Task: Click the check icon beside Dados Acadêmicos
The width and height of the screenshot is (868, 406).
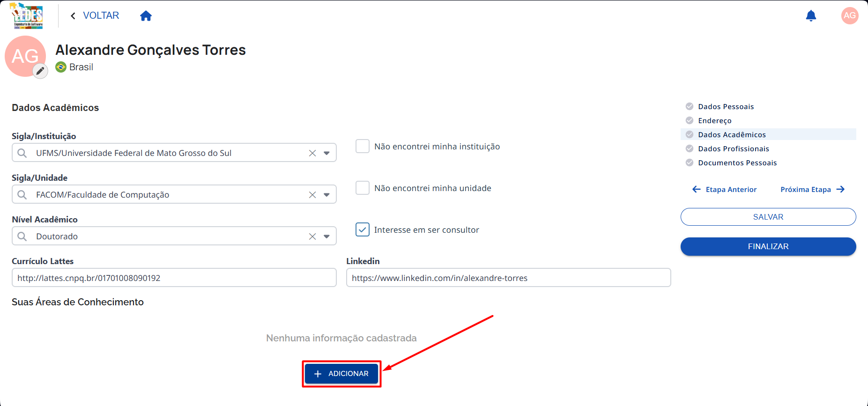Action: coord(690,134)
